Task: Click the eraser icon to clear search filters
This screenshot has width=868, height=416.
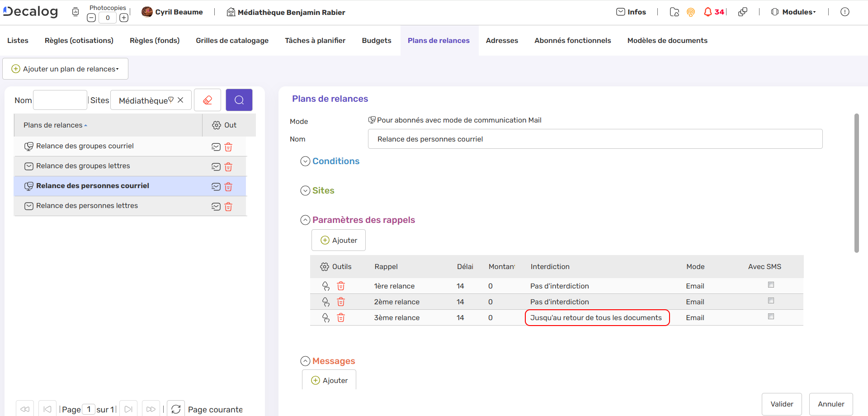Action: point(208,100)
